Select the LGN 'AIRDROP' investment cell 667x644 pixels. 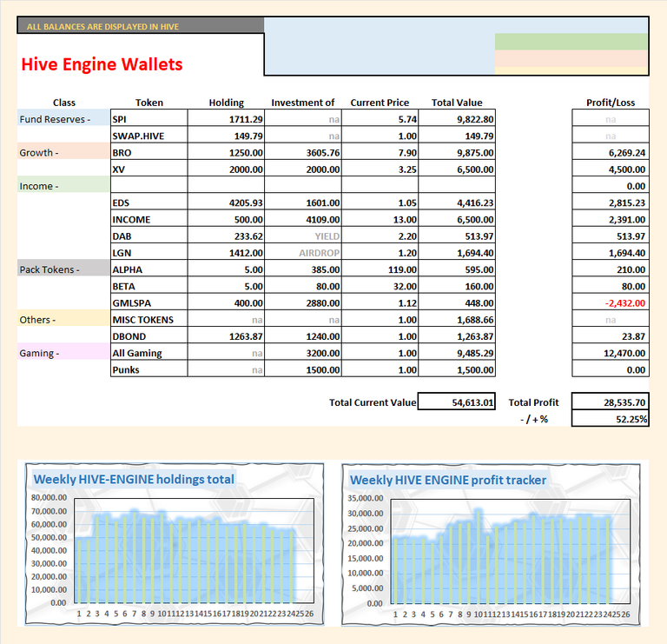[303, 251]
